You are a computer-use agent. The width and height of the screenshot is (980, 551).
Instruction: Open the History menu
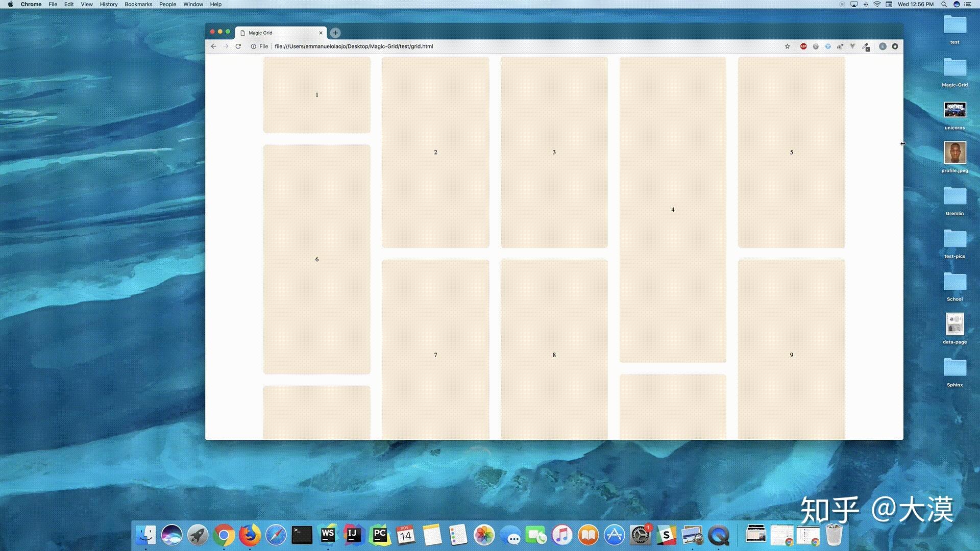pyautogui.click(x=108, y=4)
